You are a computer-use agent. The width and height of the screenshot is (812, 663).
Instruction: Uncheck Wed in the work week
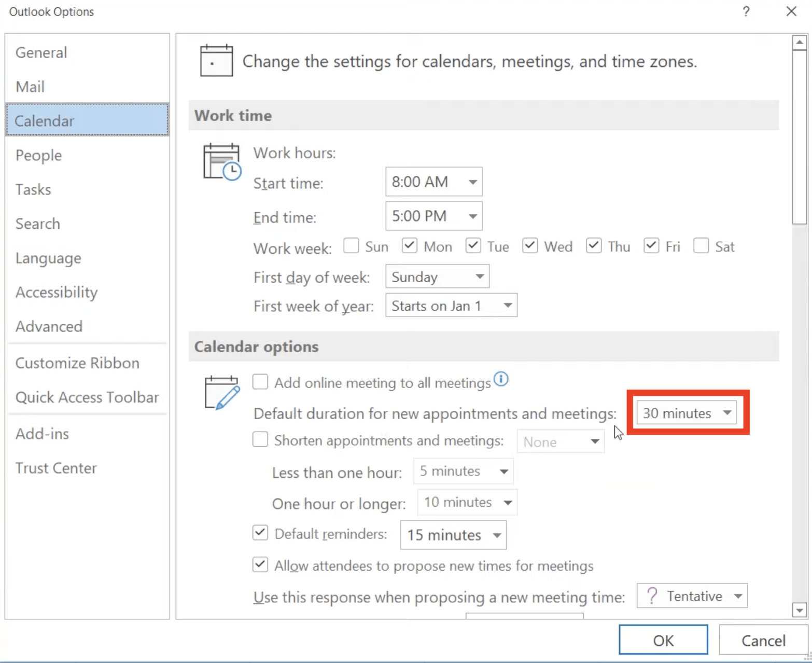pos(530,245)
